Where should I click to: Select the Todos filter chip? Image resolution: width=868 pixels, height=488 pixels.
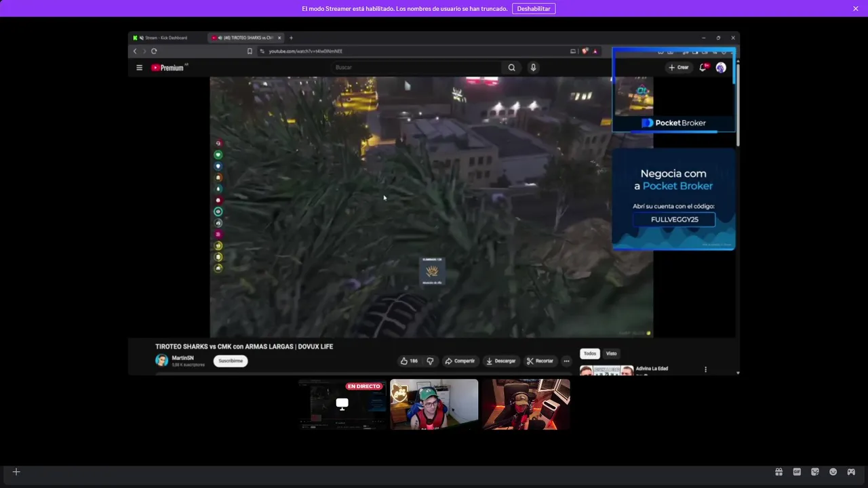click(x=590, y=354)
